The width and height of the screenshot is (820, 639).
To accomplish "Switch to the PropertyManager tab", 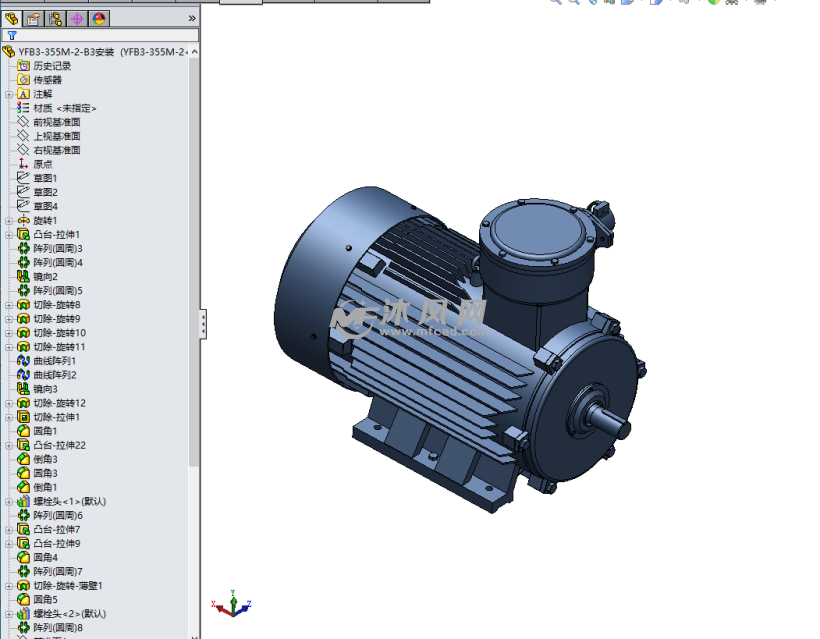I will [x=33, y=18].
